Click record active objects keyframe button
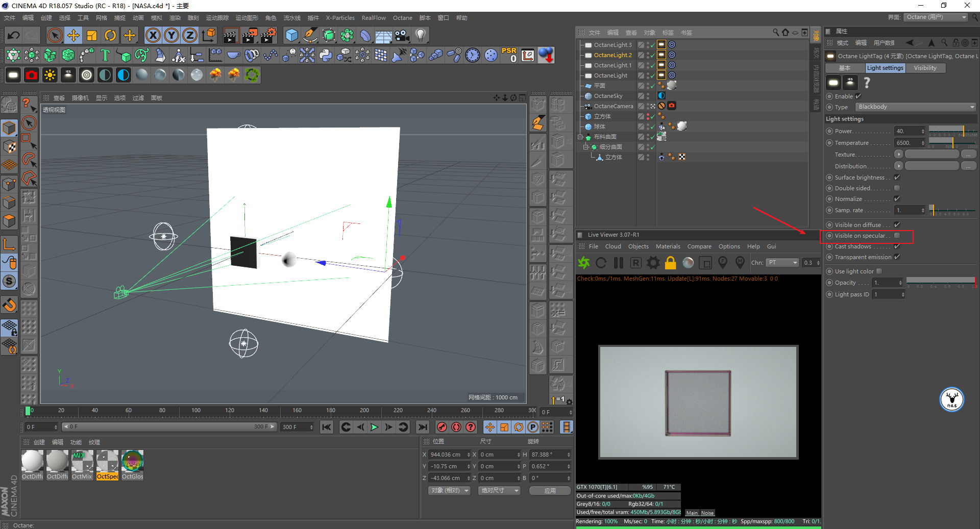 (442, 427)
